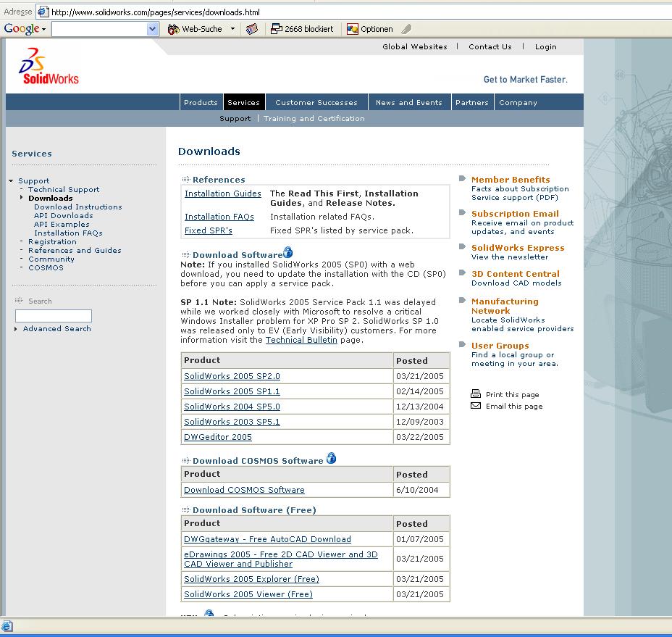Click the Google toolbar news book icon
This screenshot has height=637, width=672.
pyautogui.click(x=252, y=29)
